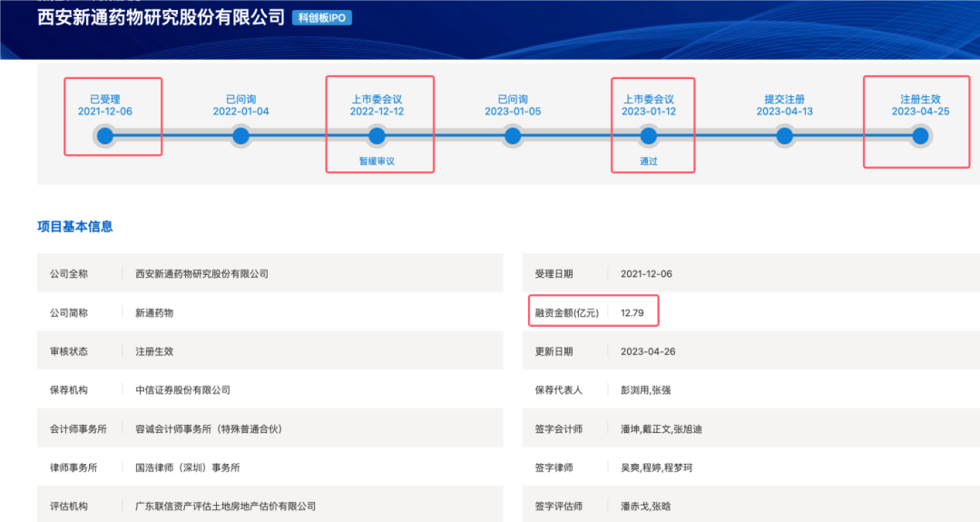Click the 科创板IPO badge
The height and width of the screenshot is (522, 980).
(x=322, y=17)
